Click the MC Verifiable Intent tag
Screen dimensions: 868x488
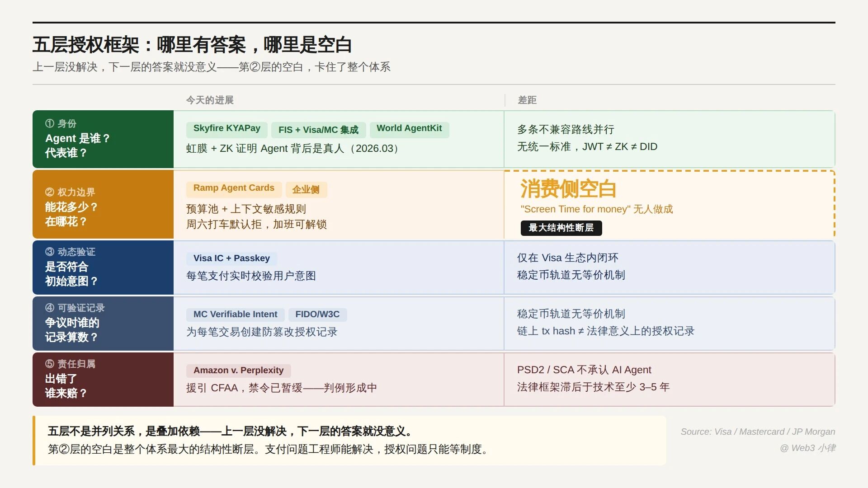(x=235, y=314)
